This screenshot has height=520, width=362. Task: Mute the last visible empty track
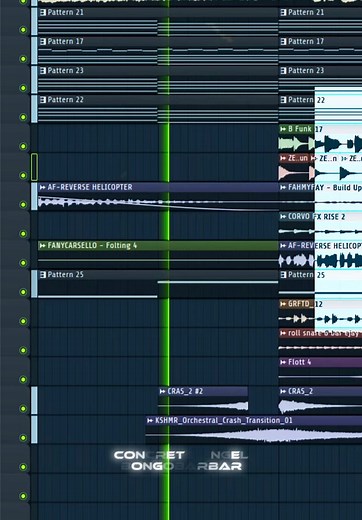click(x=23, y=496)
